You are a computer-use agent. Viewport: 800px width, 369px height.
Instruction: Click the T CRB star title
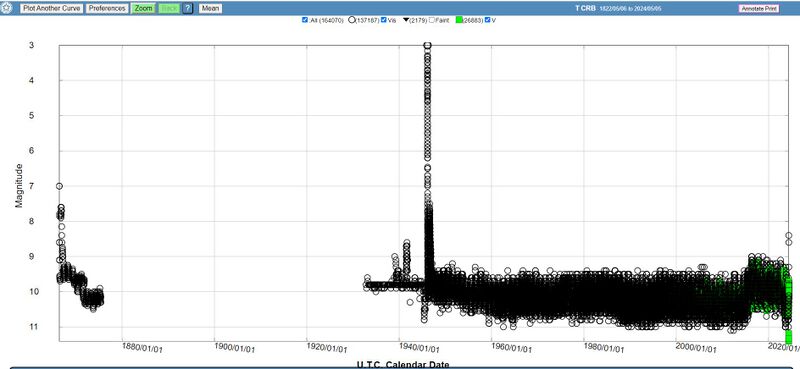[x=585, y=9]
